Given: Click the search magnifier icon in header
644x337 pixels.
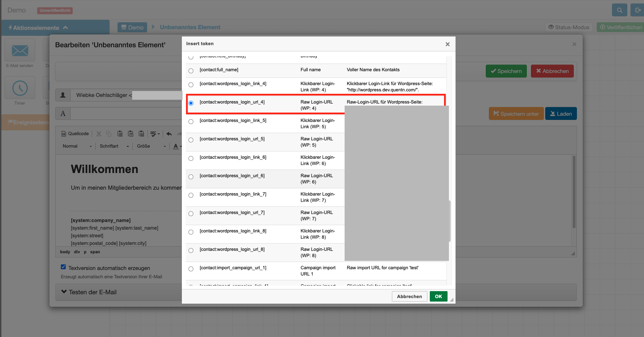Looking at the screenshot, I should 619,10.
